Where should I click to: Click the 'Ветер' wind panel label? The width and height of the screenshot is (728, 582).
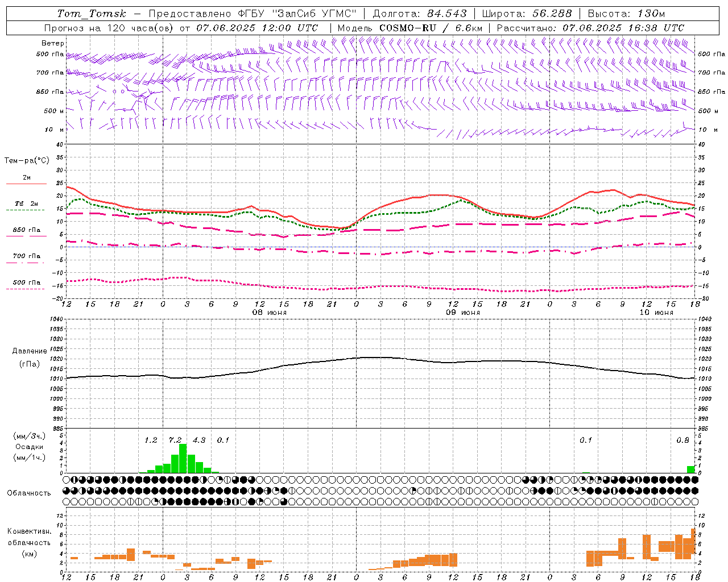(x=53, y=43)
